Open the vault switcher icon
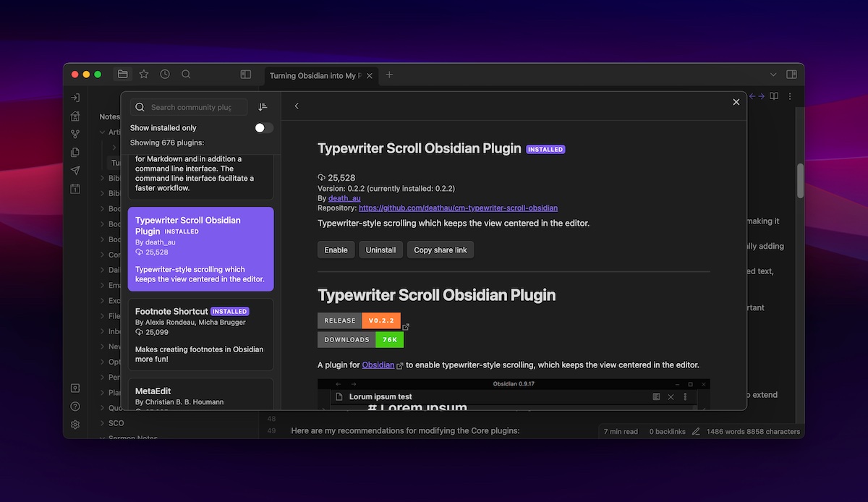 pyautogui.click(x=75, y=388)
